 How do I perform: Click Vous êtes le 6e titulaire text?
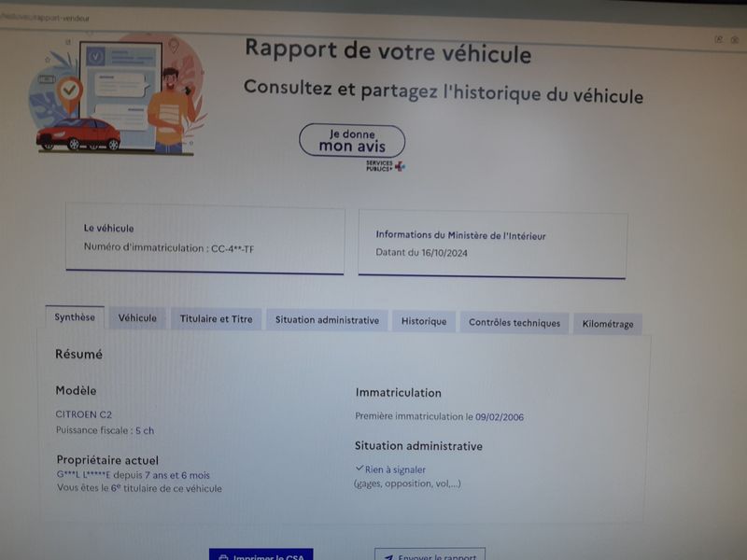point(139,488)
